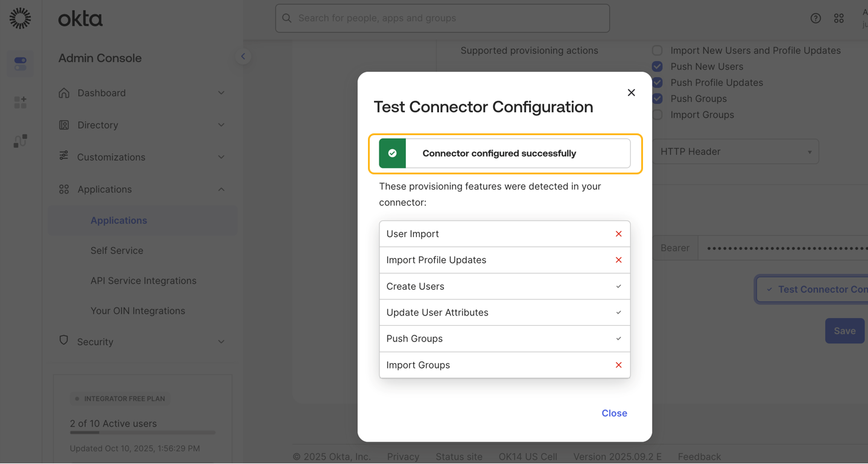The height and width of the screenshot is (464, 868).
Task: Click the Customizations sliders icon
Action: pos(64,156)
